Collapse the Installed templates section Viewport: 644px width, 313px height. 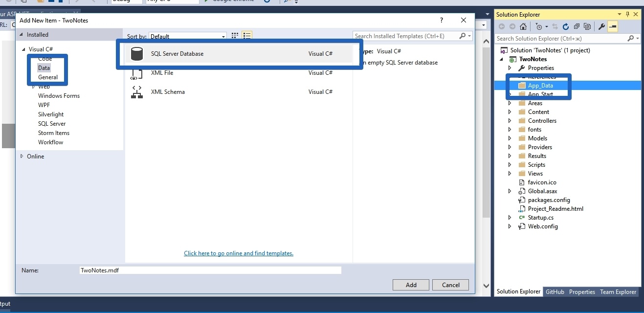coord(21,35)
